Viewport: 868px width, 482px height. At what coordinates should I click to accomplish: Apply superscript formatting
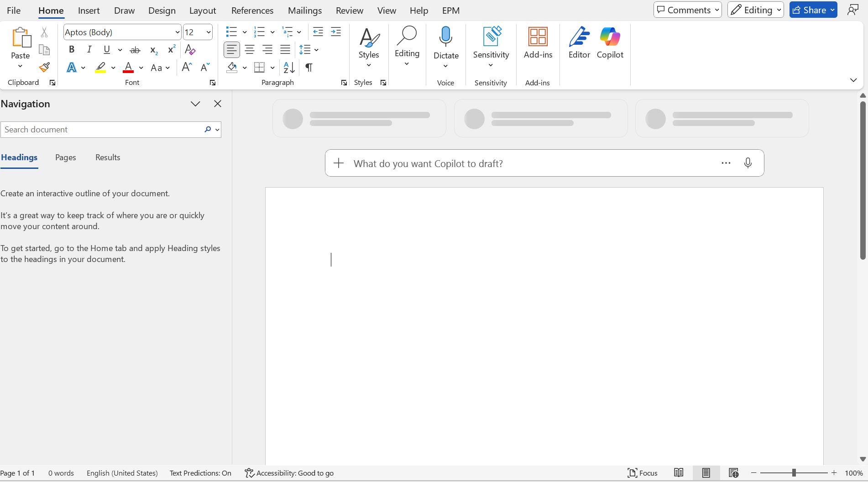pyautogui.click(x=172, y=49)
